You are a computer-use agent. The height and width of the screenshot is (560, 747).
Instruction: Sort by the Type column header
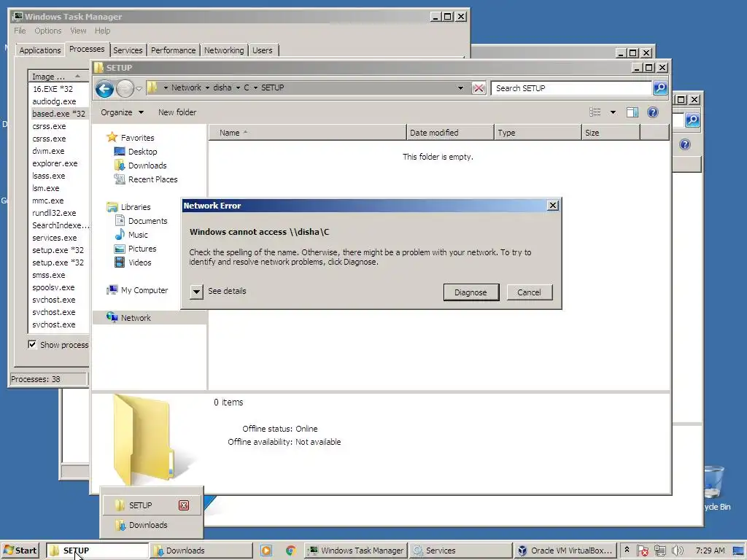pyautogui.click(x=538, y=133)
